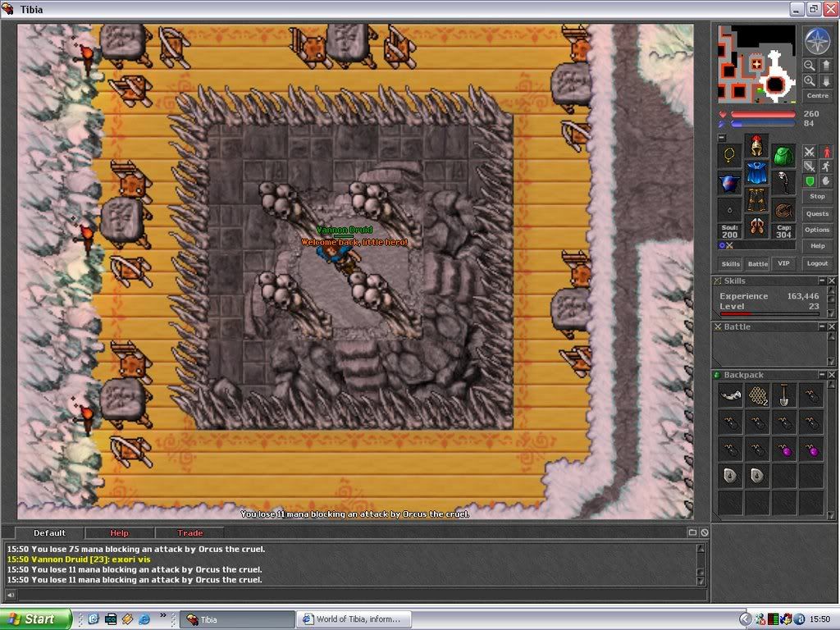Screen dimensions: 840x630
Task: Click the Help button in sidebar
Action: click(818, 246)
